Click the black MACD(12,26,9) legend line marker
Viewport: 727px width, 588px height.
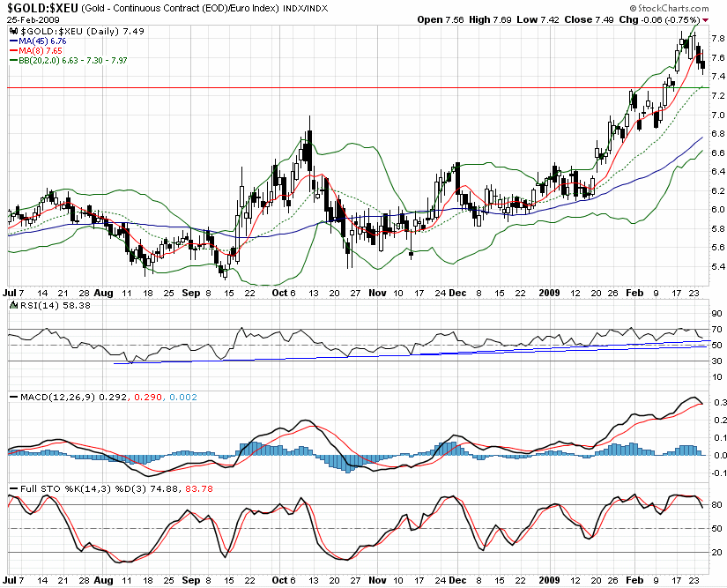(x=14, y=398)
